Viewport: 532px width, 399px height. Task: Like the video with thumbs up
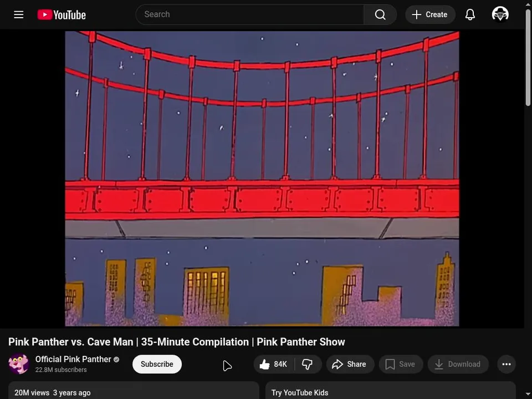274,364
